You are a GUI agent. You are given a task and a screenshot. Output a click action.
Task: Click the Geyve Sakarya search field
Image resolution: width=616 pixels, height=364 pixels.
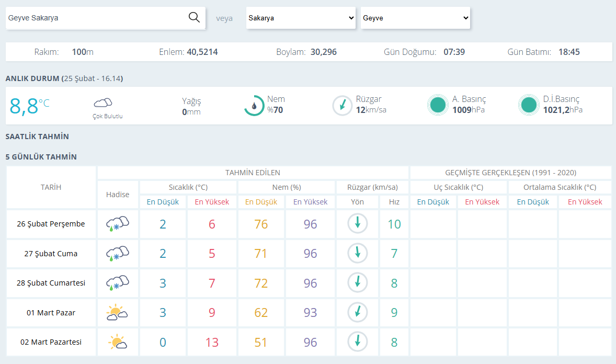tap(96, 18)
